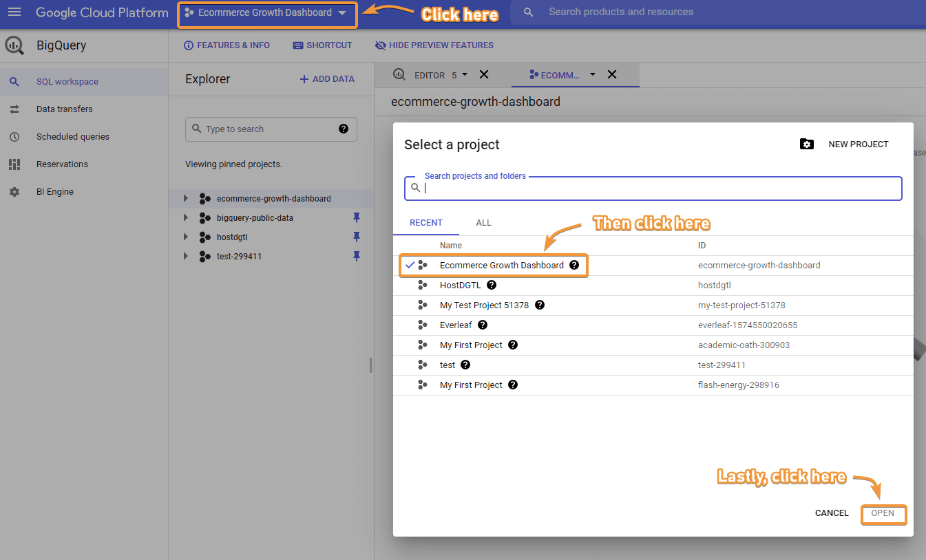Unpin test-299411 project

tap(357, 256)
